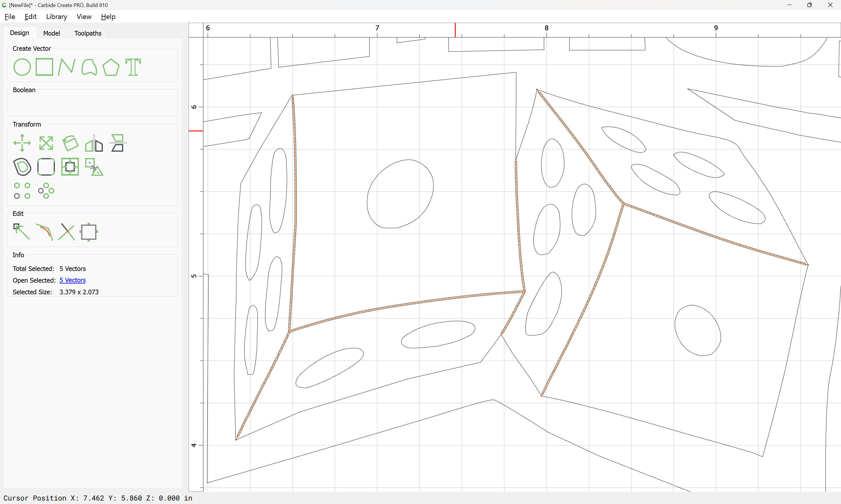
Task: Select the Polyline vector tool
Action: coord(67,67)
